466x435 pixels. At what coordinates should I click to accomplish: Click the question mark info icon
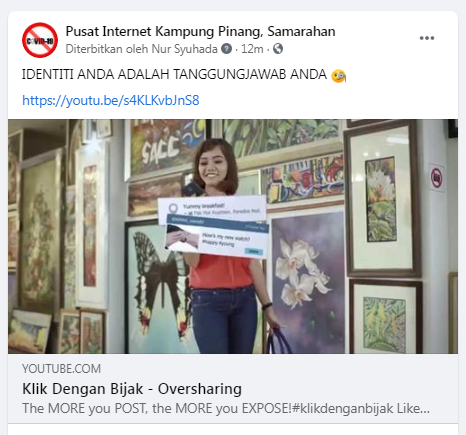pos(227,49)
